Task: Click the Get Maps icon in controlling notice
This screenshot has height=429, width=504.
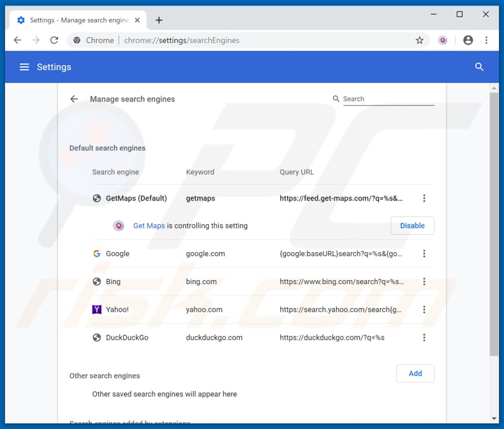Action: tap(119, 225)
